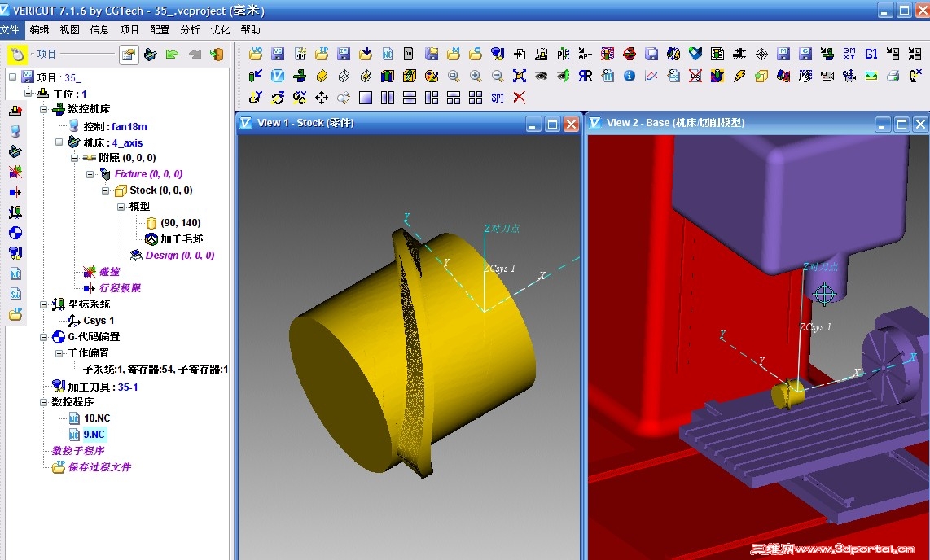Click the NC program file toolbar icon
The image size is (930, 560).
(388, 54)
